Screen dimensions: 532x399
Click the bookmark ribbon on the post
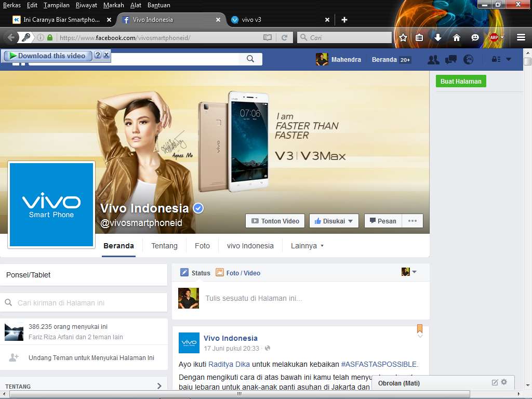click(420, 328)
